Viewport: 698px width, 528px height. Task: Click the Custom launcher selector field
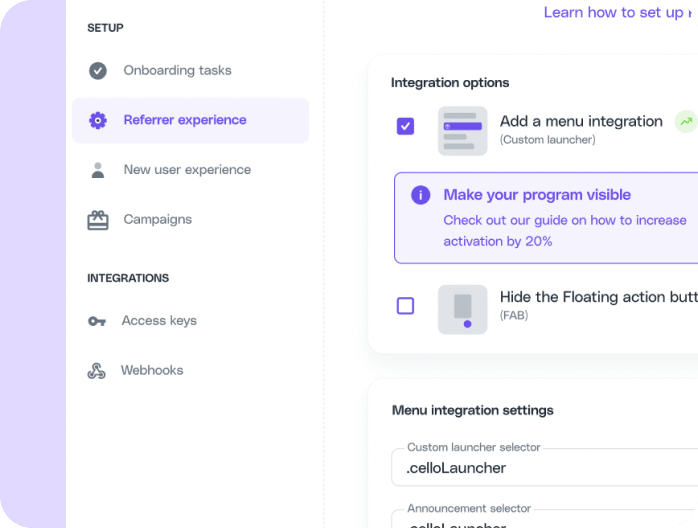pos(545,468)
